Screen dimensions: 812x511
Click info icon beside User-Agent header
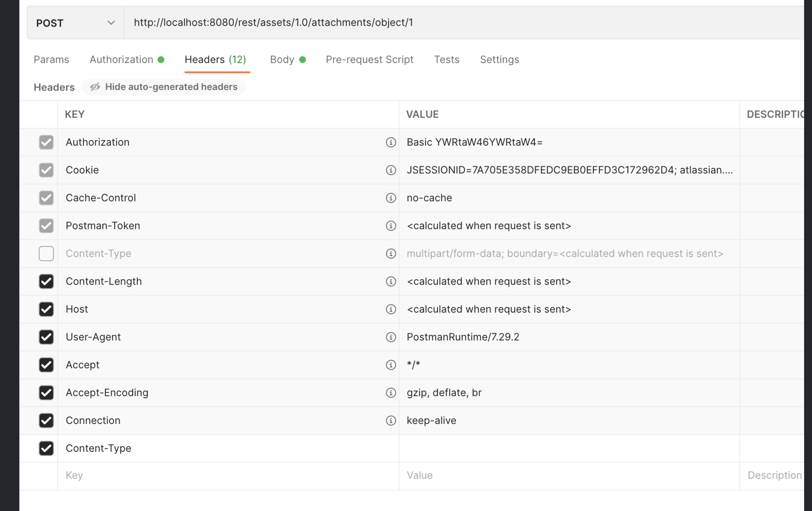(x=390, y=337)
